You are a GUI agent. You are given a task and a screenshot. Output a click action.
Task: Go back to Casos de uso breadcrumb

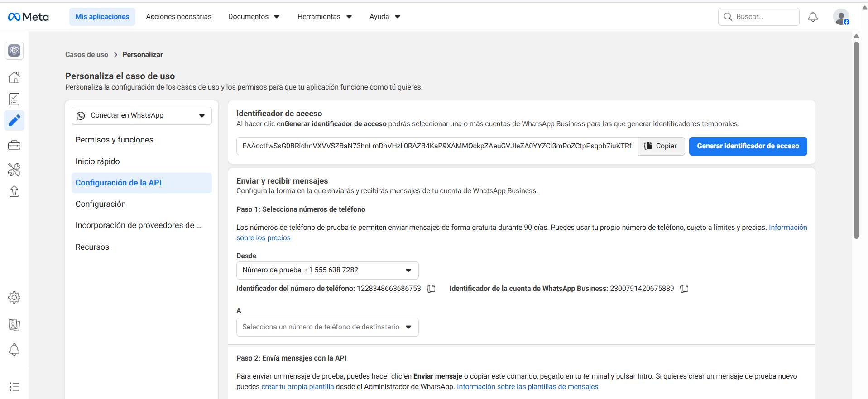click(86, 55)
